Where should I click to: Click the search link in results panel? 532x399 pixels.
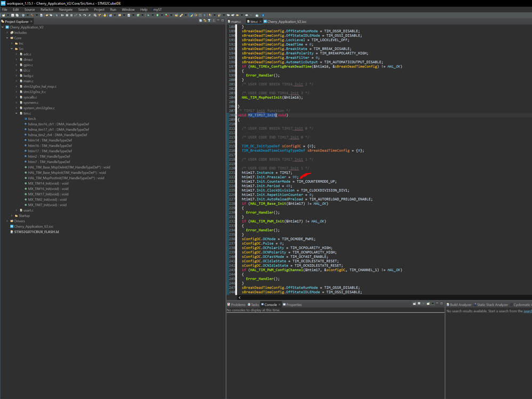coord(527,311)
